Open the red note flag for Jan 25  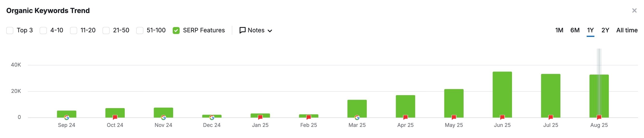click(260, 117)
